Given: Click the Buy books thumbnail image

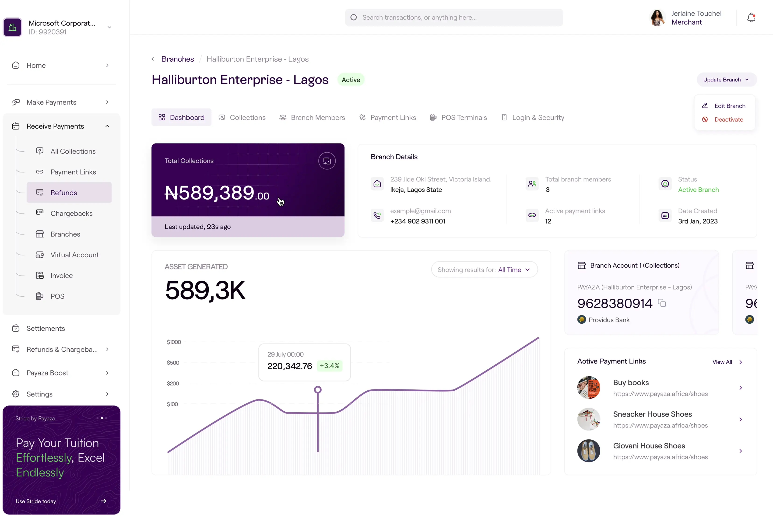Looking at the screenshot, I should click(x=589, y=388).
